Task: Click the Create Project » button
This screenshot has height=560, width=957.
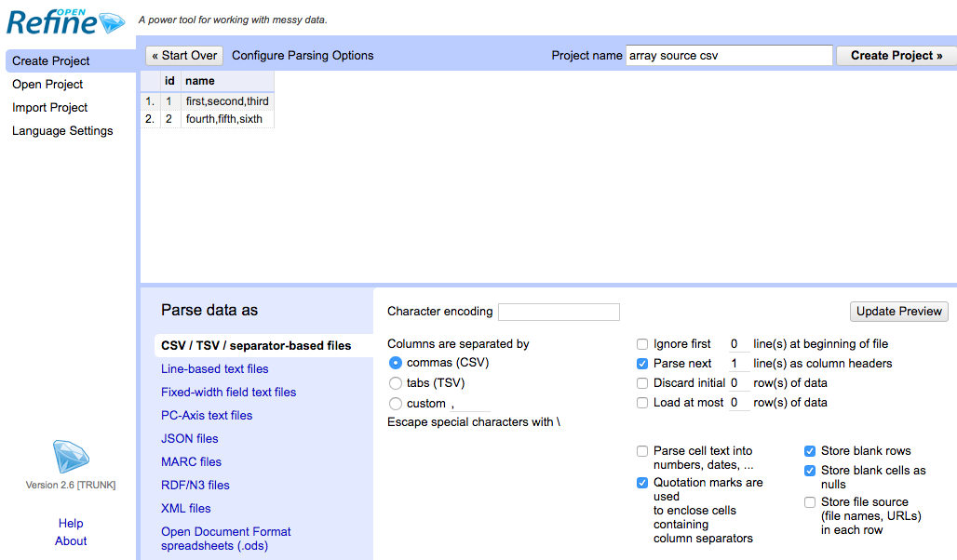Action: 896,56
